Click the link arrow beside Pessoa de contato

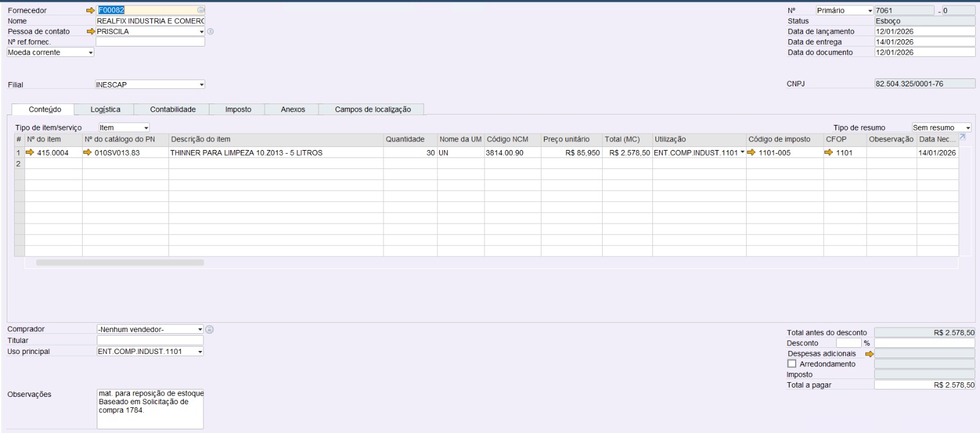coord(91,31)
